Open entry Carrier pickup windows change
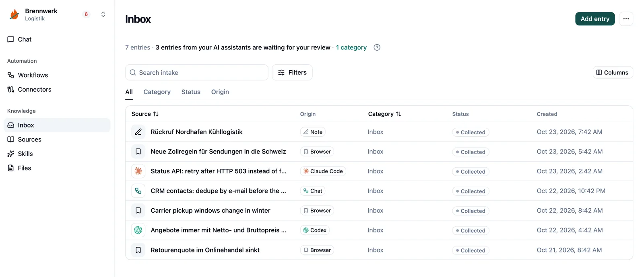Viewport: 644px width, 277px height. click(x=211, y=211)
